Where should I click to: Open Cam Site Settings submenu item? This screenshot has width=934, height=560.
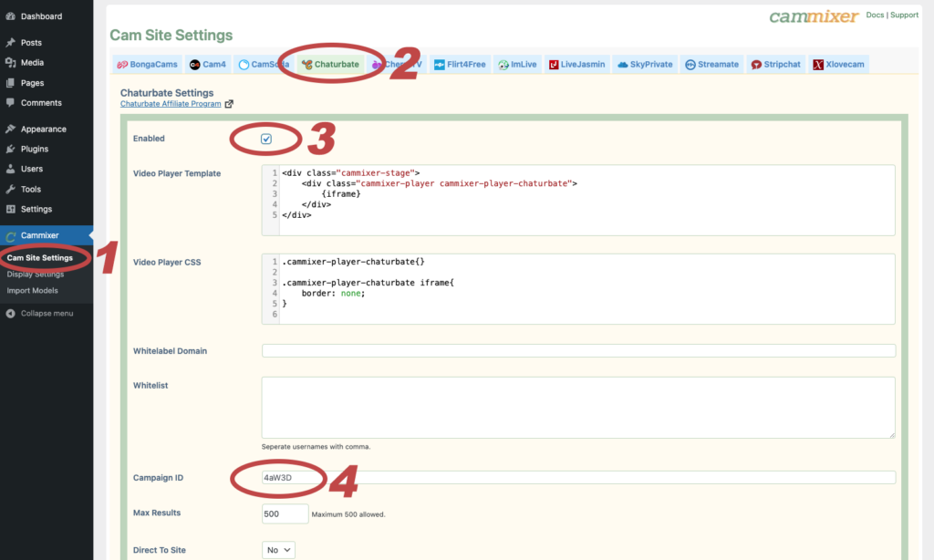tap(40, 258)
